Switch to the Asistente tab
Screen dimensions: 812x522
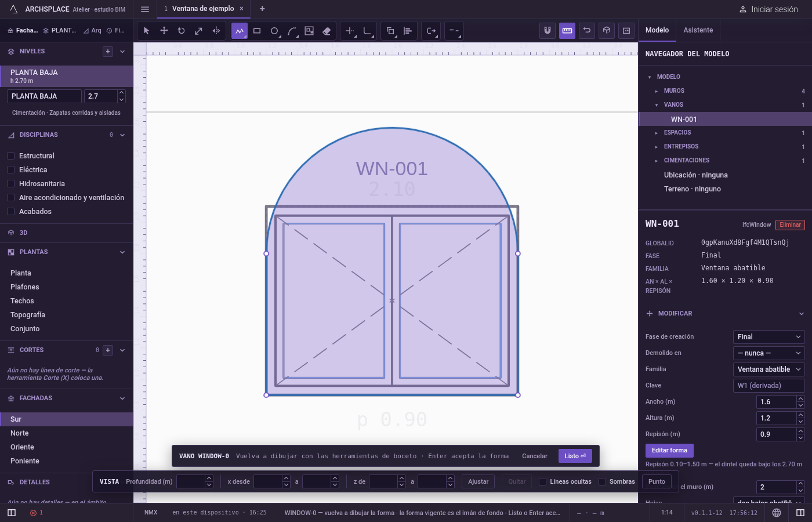pyautogui.click(x=698, y=30)
